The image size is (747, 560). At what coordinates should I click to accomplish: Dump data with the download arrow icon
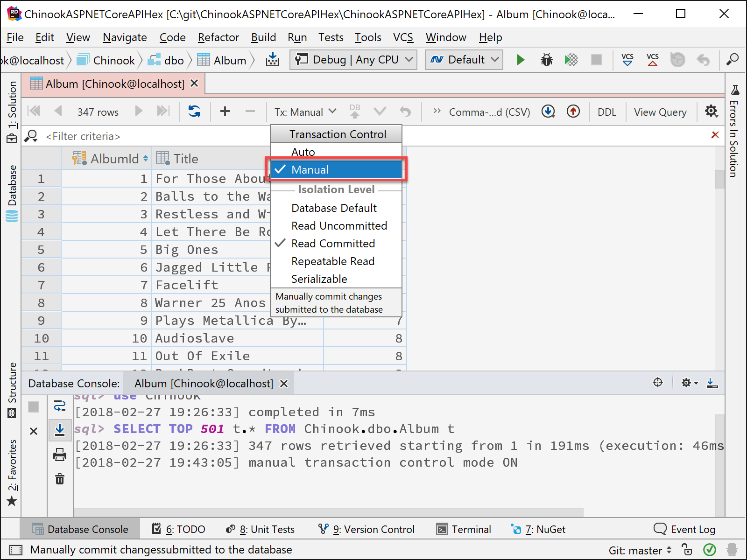click(548, 111)
